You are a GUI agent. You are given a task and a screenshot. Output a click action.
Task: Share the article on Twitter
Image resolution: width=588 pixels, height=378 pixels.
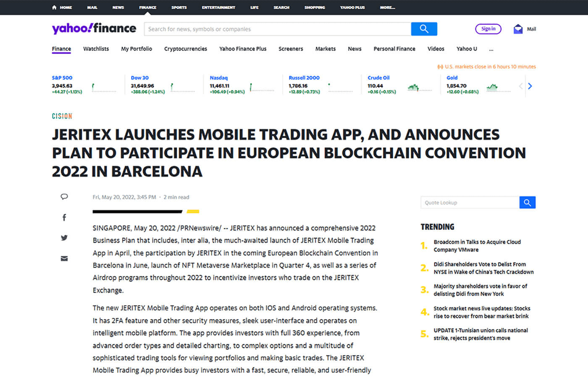[64, 238]
